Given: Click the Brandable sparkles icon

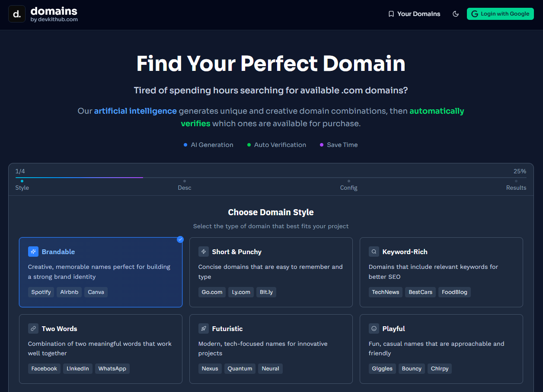Looking at the screenshot, I should pyautogui.click(x=33, y=251).
